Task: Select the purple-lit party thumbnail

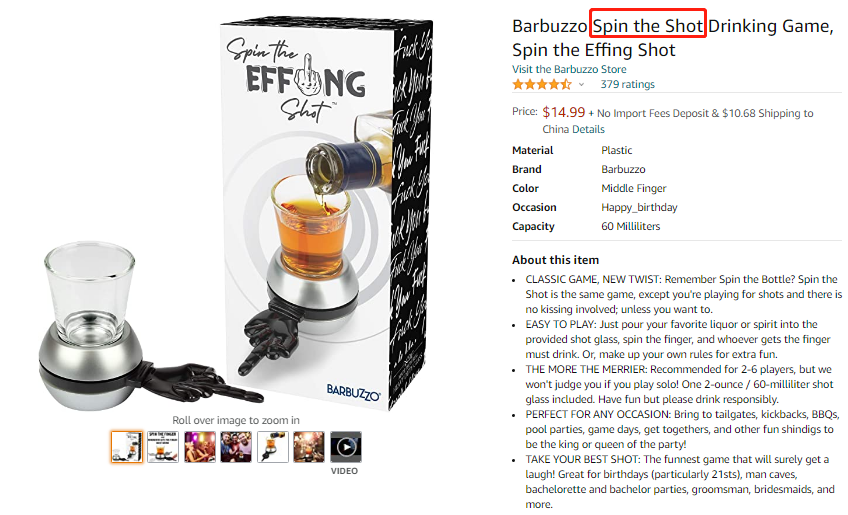Action: click(x=199, y=446)
